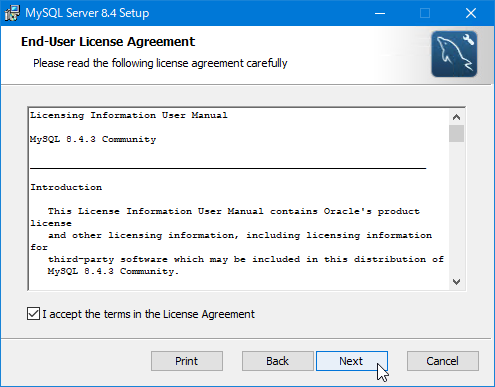Image resolution: width=495 pixels, height=387 pixels.
Task: Click the greyed-out maximize button
Action: 425,13
